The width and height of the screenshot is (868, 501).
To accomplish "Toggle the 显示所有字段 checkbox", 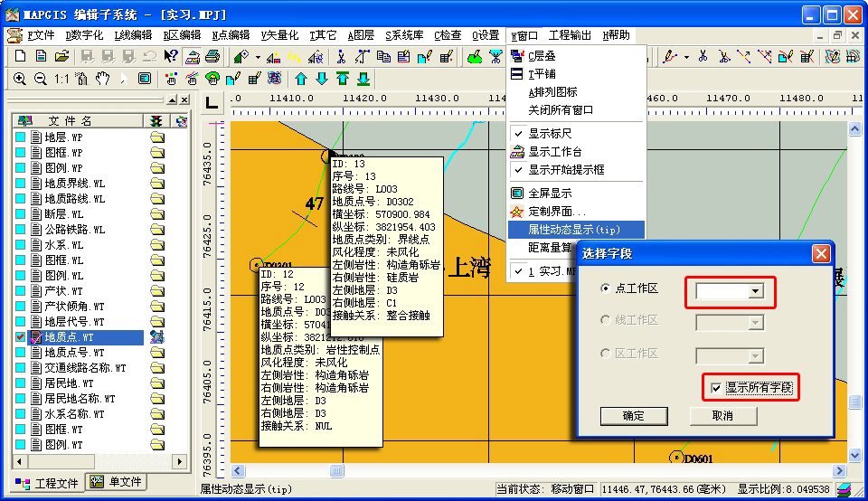I will pos(716,388).
